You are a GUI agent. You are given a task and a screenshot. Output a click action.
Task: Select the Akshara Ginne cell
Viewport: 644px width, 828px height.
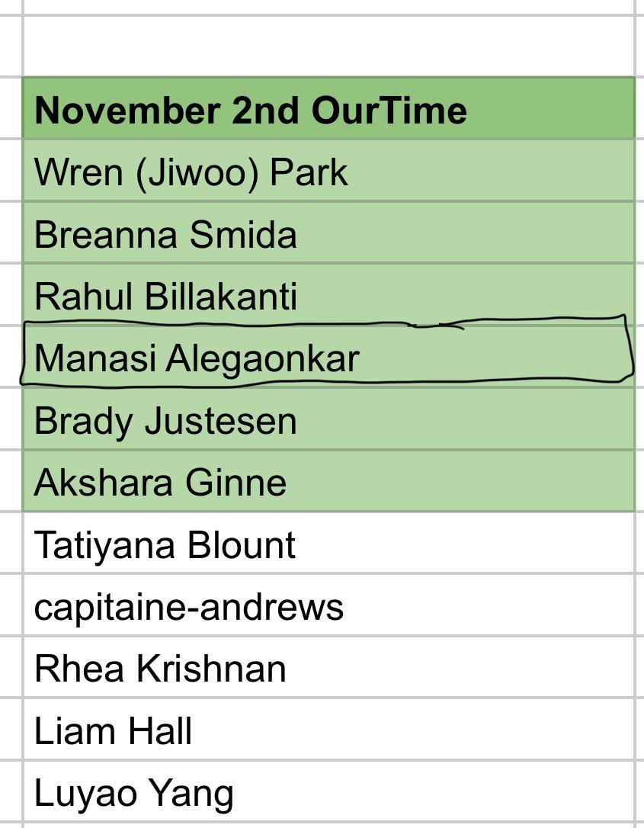tap(328, 481)
